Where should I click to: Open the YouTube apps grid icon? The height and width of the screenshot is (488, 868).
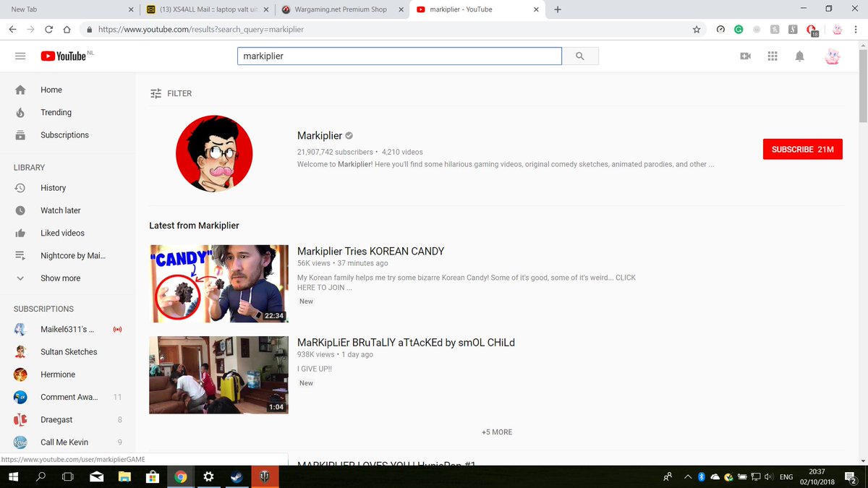point(772,56)
